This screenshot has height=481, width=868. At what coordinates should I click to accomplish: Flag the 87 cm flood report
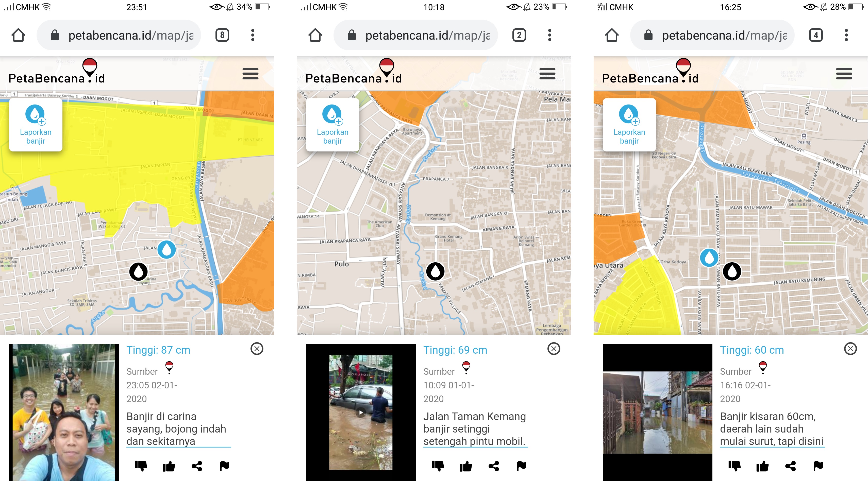click(224, 466)
